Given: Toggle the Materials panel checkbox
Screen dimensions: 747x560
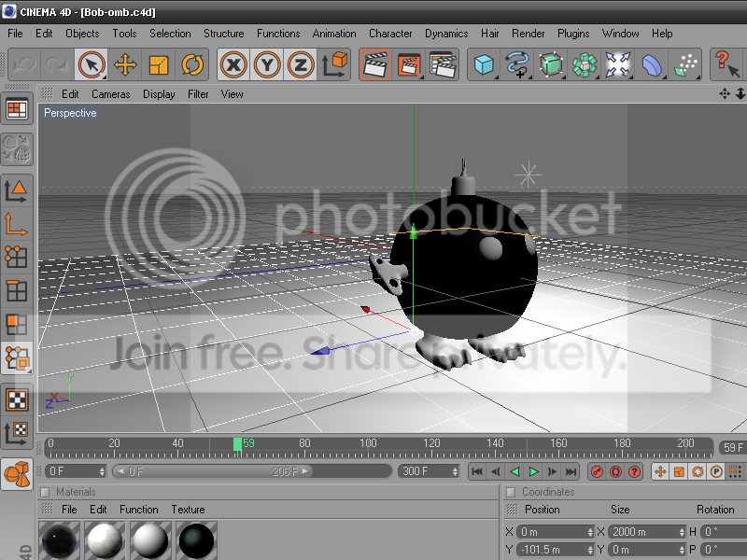Looking at the screenshot, I should click(45, 492).
